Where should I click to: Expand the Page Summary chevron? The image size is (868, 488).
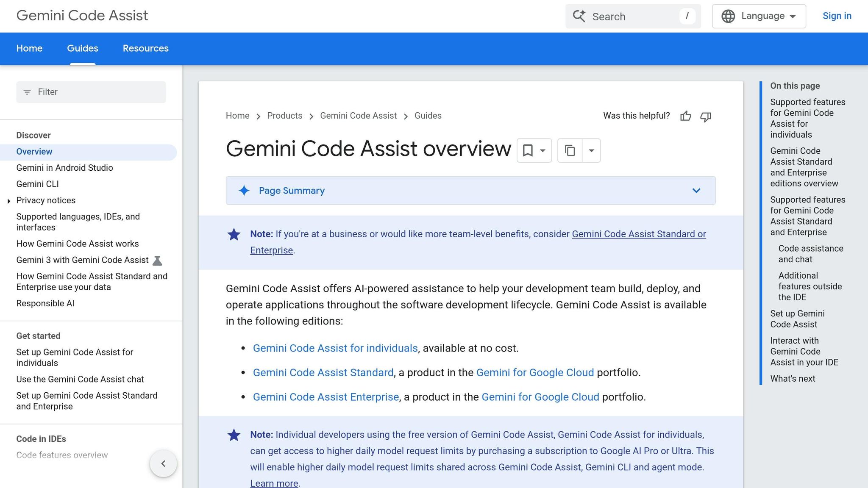[x=696, y=191]
